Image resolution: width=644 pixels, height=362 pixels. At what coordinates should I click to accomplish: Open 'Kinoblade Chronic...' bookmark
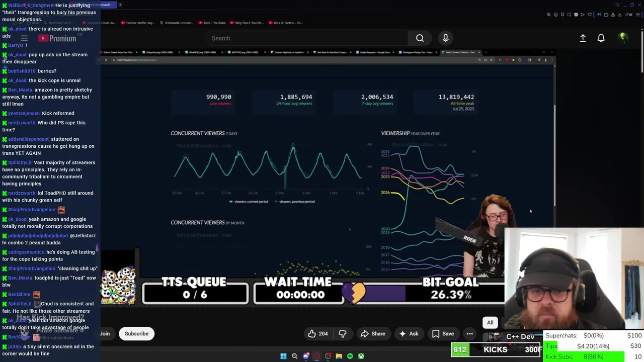click(176, 23)
